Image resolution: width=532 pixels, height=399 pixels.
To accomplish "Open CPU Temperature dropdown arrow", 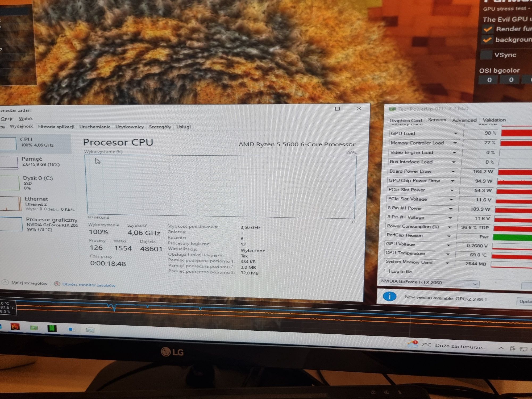I will click(x=448, y=254).
